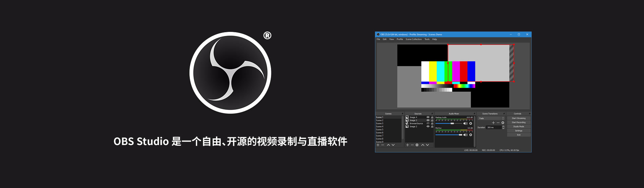Pop out the Controls dock
Viewport: 644px width, 188px height.
click(x=530, y=113)
